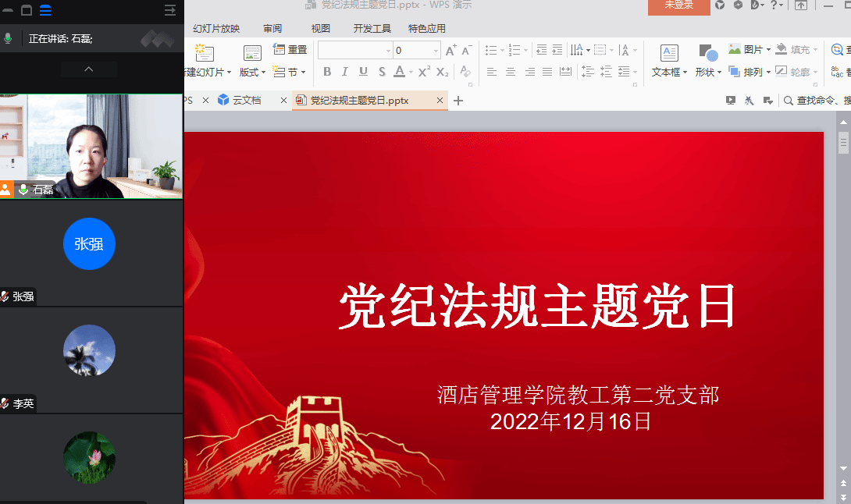Open the font size dropdown

tap(436, 51)
